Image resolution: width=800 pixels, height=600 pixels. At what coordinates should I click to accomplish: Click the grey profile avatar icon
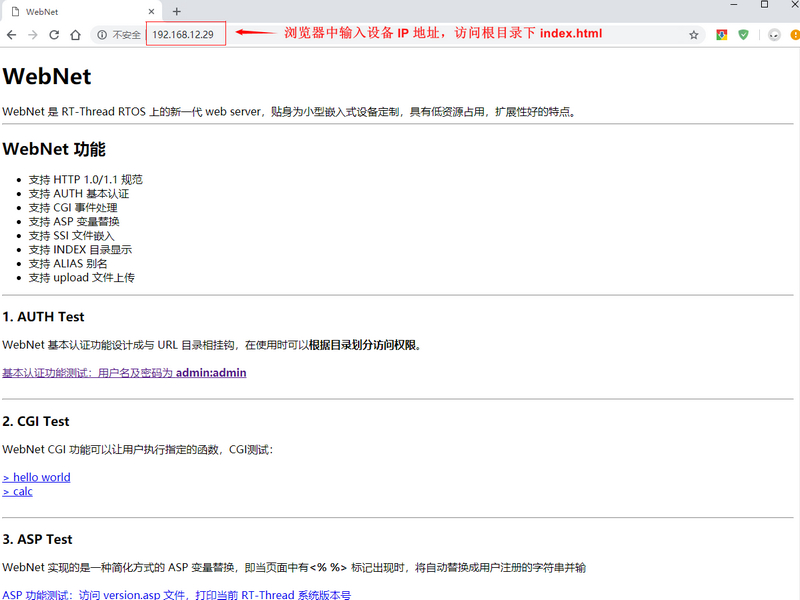[774, 35]
